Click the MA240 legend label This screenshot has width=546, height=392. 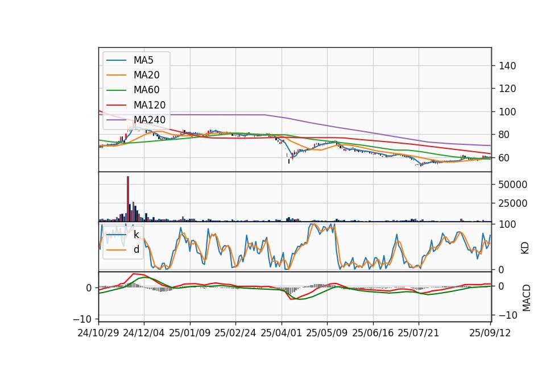[150, 120]
